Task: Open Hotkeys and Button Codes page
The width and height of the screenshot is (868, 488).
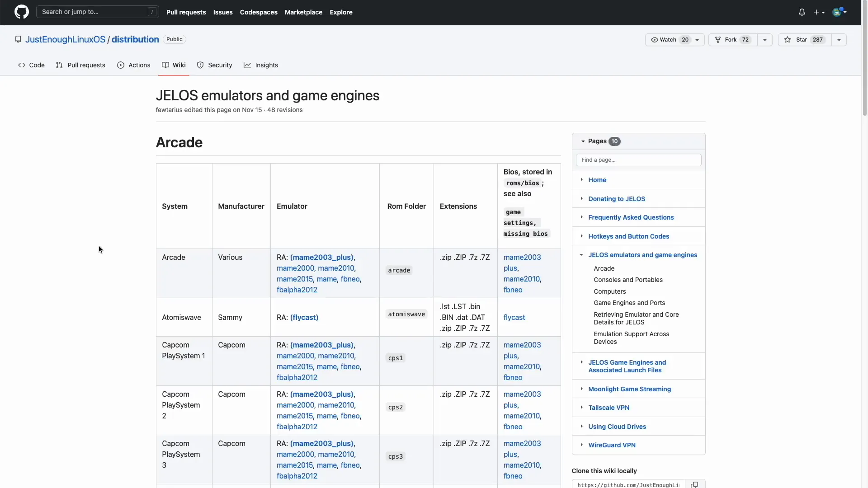Action: click(x=628, y=236)
